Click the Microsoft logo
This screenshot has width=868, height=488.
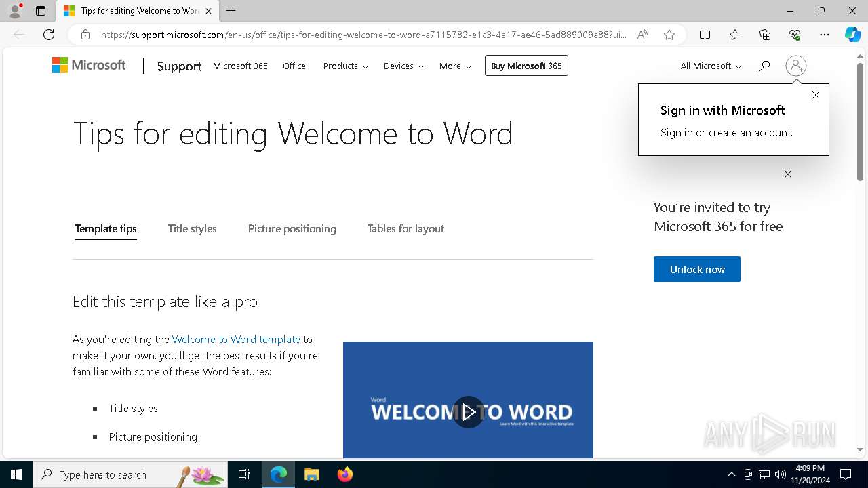(x=89, y=65)
